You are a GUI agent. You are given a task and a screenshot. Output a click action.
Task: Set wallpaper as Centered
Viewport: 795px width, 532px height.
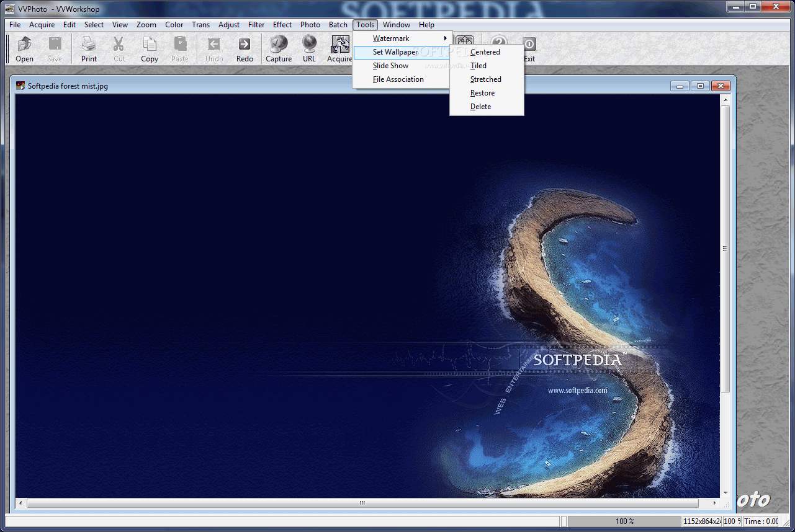pos(487,52)
